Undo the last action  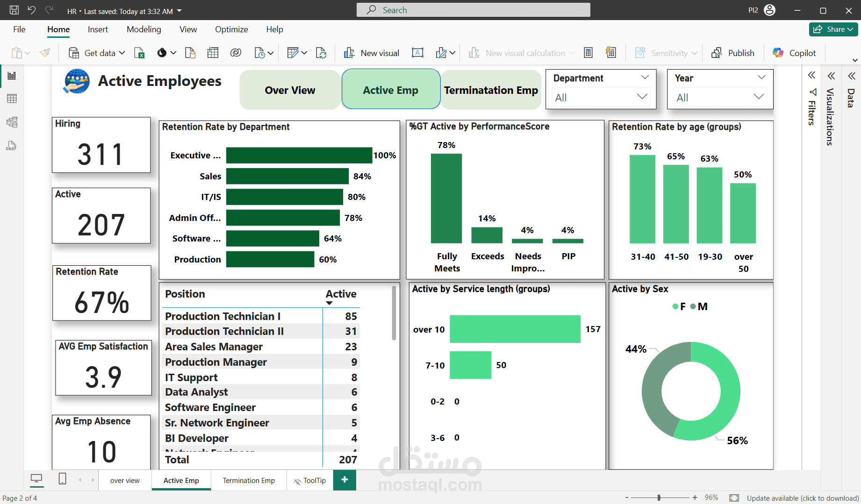[31, 10]
